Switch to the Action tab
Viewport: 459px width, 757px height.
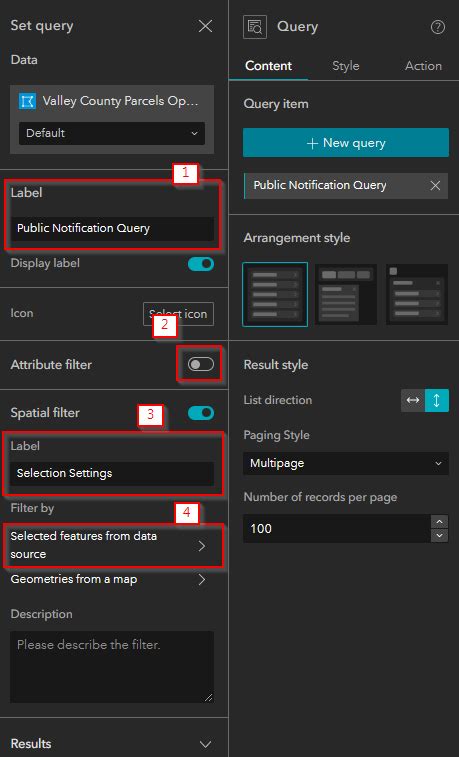[x=423, y=66]
